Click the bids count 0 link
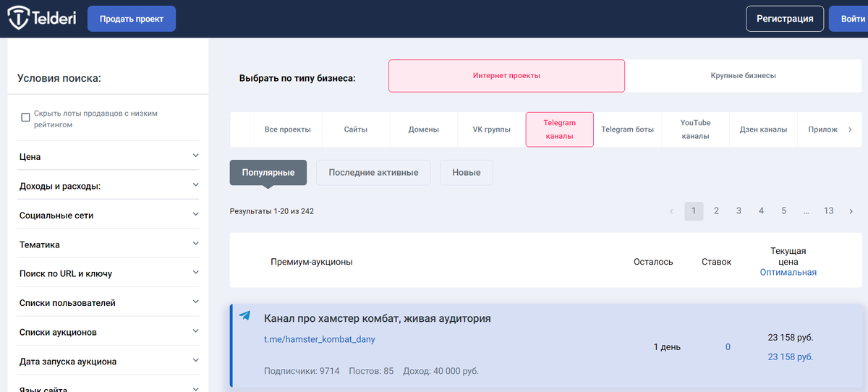The width and height of the screenshot is (868, 392). [x=728, y=347]
